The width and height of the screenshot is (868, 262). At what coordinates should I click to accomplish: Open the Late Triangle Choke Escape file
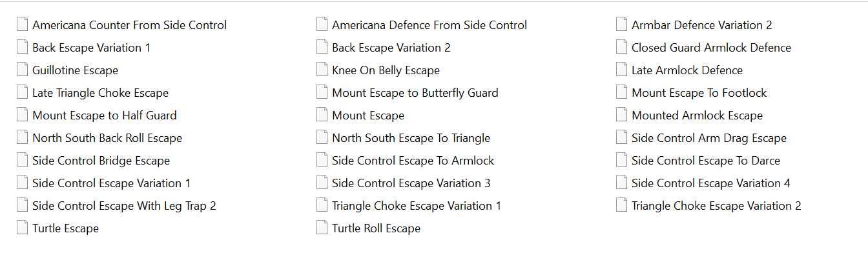pyautogui.click(x=100, y=93)
